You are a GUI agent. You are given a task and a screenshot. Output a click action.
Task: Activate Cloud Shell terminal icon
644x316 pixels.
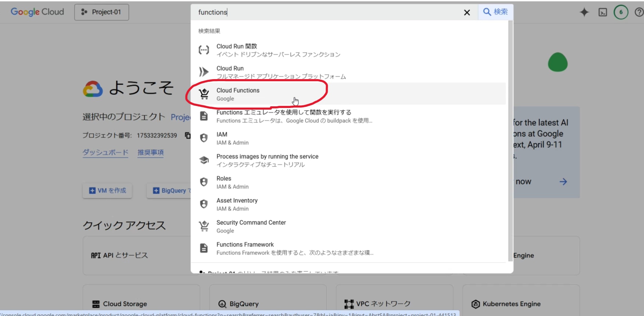coord(602,12)
